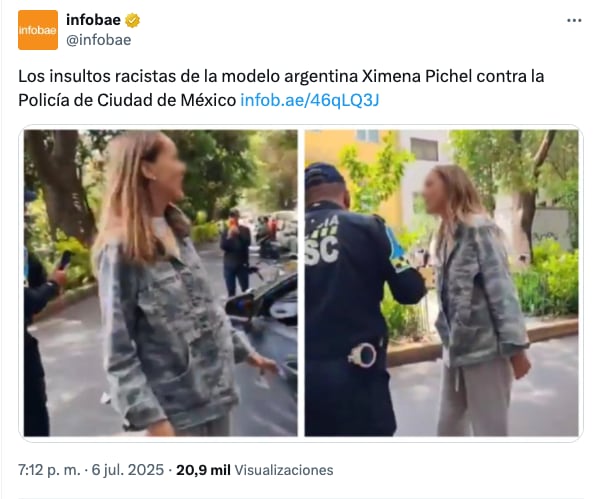This screenshot has height=499, width=599.
Task: Click the Visualizaciones label
Action: (283, 470)
